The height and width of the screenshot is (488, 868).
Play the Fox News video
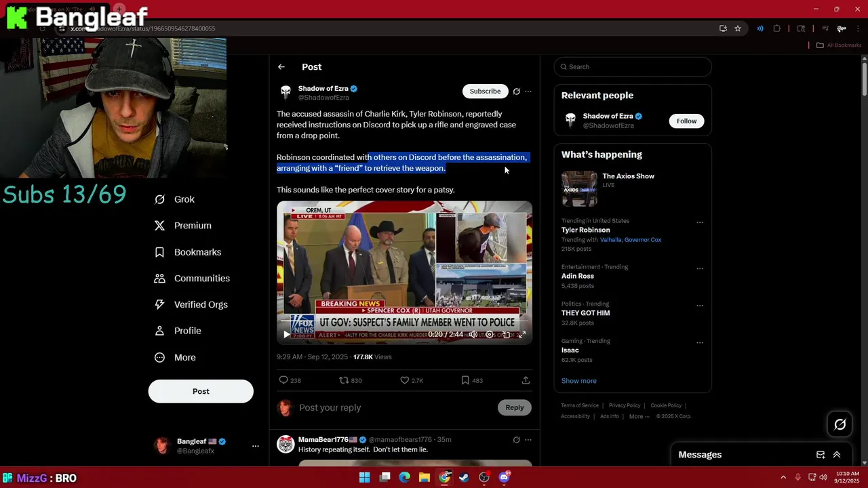[287, 334]
